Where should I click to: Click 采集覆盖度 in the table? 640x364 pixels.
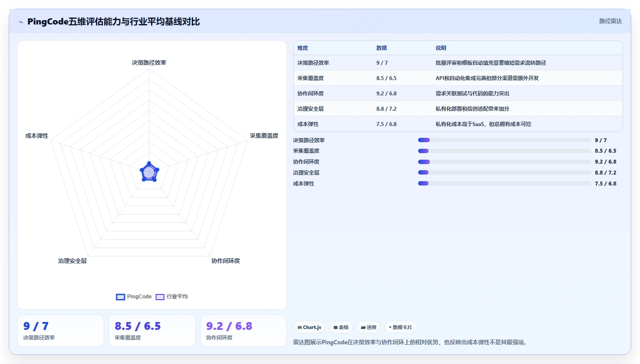[311, 78]
